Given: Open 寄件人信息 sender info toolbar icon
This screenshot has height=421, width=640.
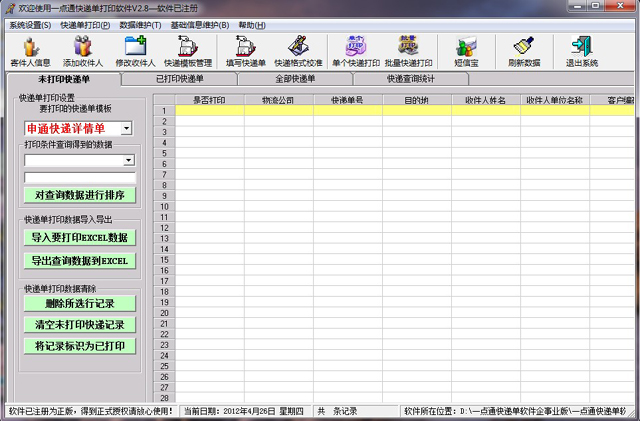Looking at the screenshot, I should [x=31, y=52].
